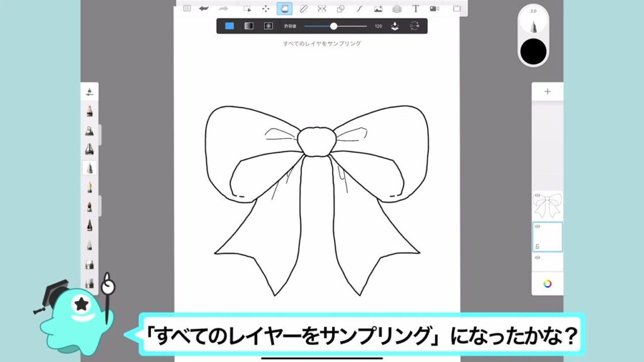
Task: Open the brush library at top of palette
Action: (89, 92)
